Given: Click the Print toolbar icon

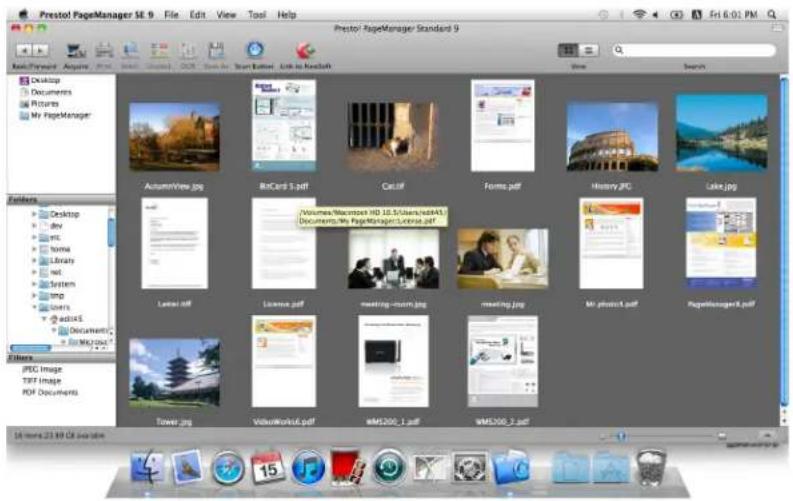Looking at the screenshot, I should (104, 51).
